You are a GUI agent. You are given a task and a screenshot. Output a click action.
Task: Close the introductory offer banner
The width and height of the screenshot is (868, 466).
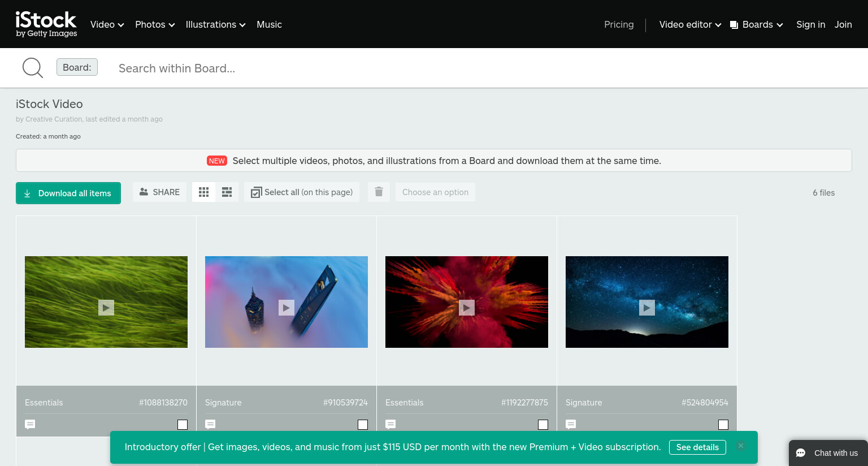tap(741, 446)
